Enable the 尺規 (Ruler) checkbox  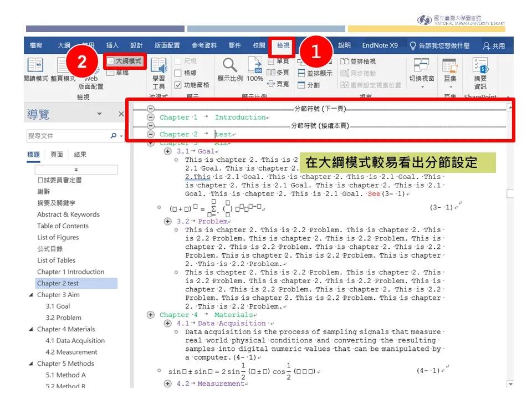[x=177, y=60]
